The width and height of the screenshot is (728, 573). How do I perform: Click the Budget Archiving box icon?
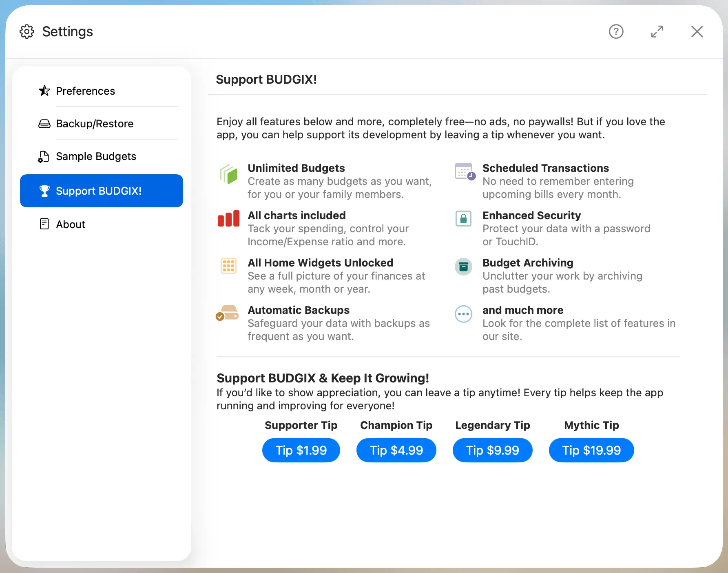(x=463, y=267)
